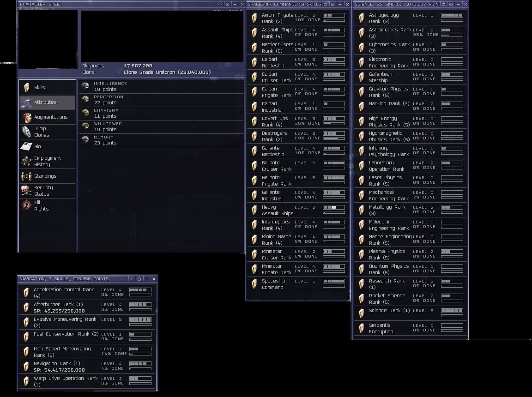Select the Minmatar Frigate skill row

(297, 269)
